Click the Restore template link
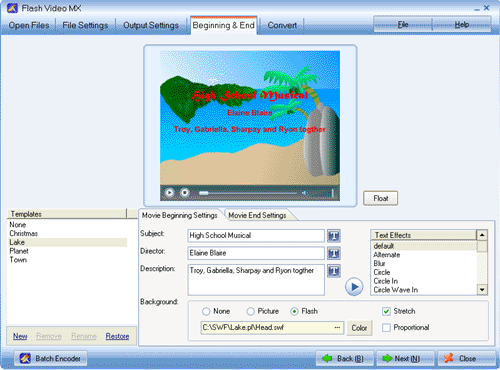Viewport: 500px width, 370px height. (117, 336)
